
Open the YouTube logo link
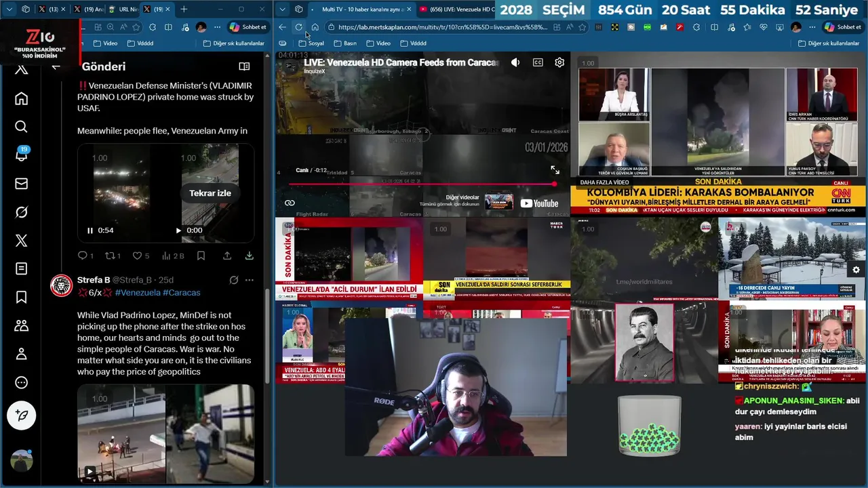(539, 203)
